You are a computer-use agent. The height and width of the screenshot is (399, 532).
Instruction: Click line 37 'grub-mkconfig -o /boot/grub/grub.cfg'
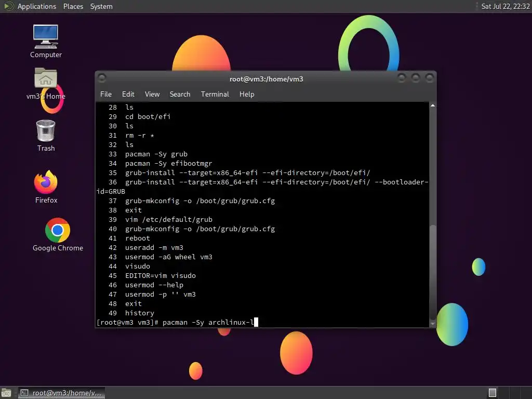coord(200,201)
